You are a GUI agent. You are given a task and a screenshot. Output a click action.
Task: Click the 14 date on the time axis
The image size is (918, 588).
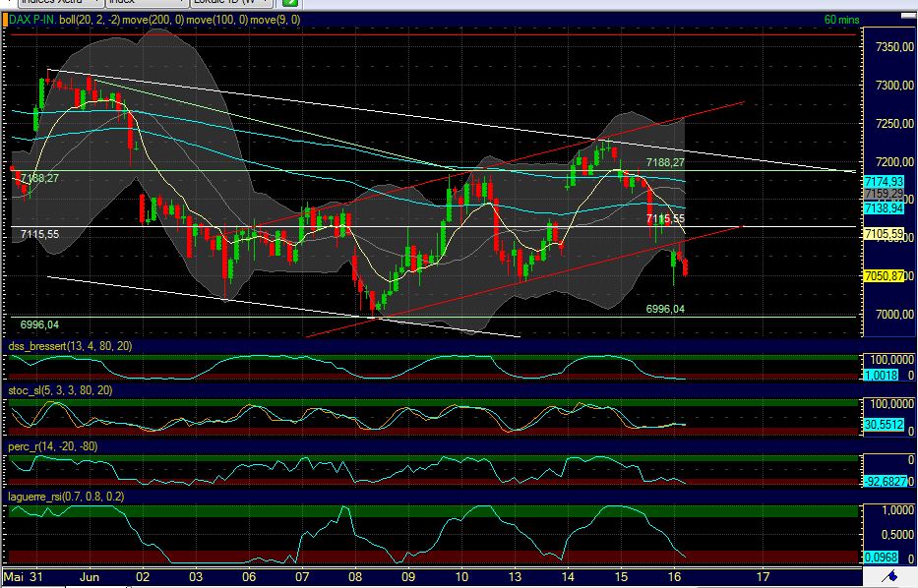[568, 577]
